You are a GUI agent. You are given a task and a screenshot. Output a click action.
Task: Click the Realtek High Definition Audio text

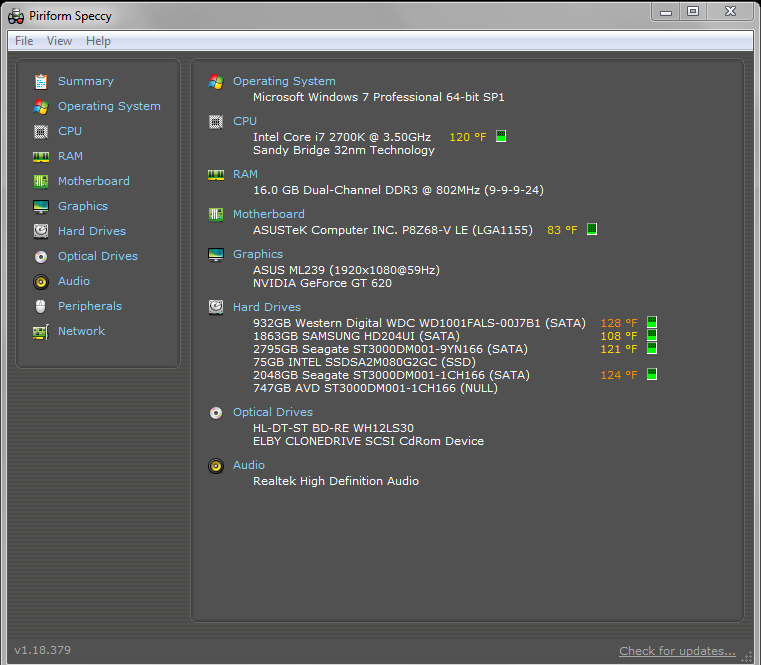pyautogui.click(x=336, y=481)
